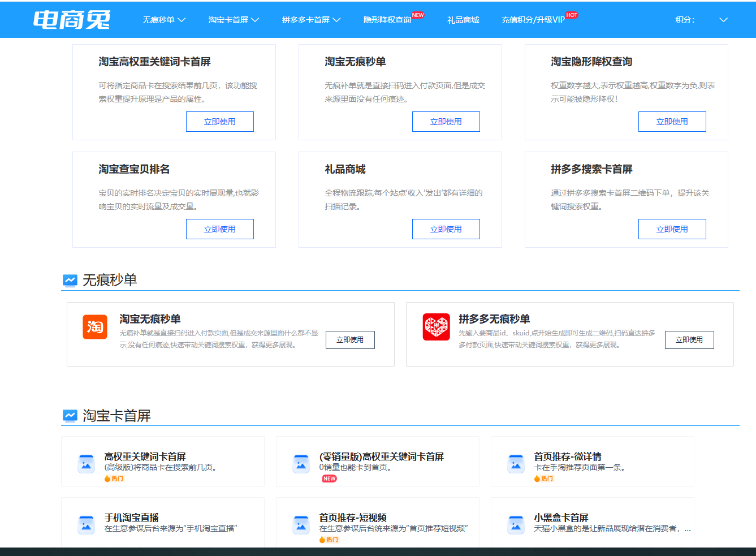Viewport: 756px width, 556px height.
Task: Click the description starting 宝贝的实时排名
Action: pyautogui.click(x=179, y=200)
